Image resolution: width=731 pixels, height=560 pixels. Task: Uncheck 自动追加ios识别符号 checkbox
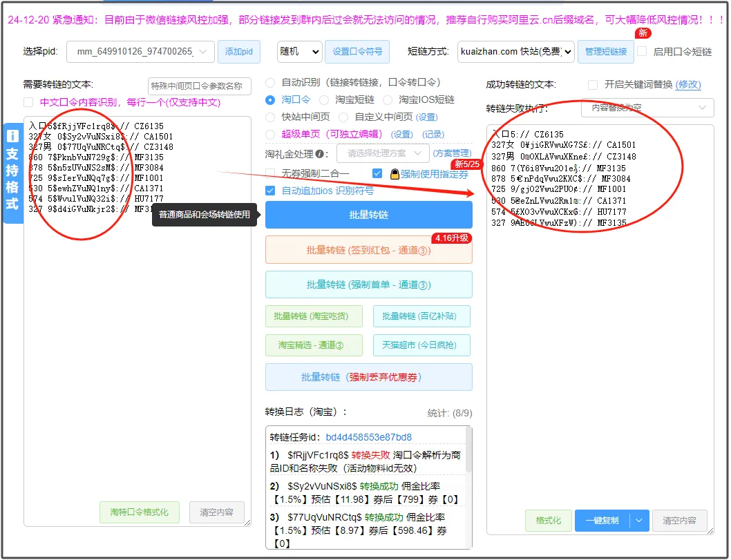click(270, 191)
